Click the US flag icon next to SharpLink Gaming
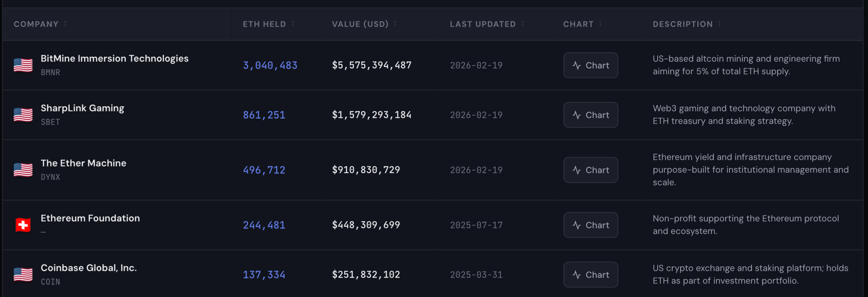 (x=23, y=115)
